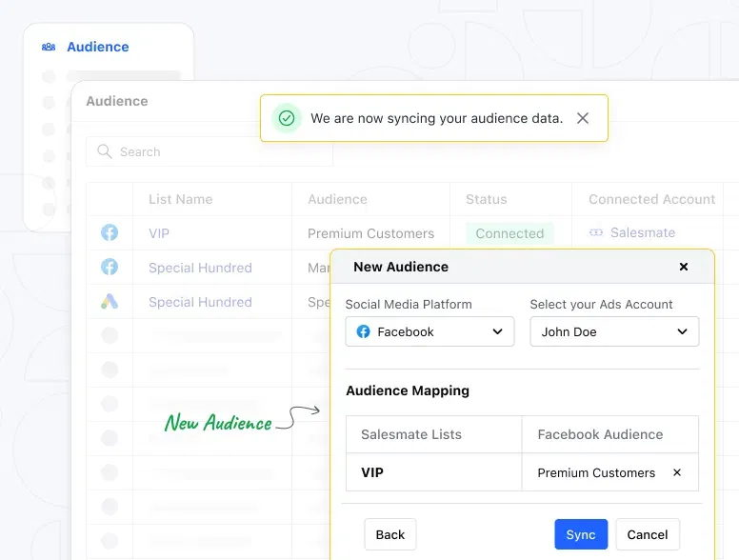Screen dimensions: 739x560
Task: Open the Salesmate connected account link
Action: pyautogui.click(x=643, y=232)
